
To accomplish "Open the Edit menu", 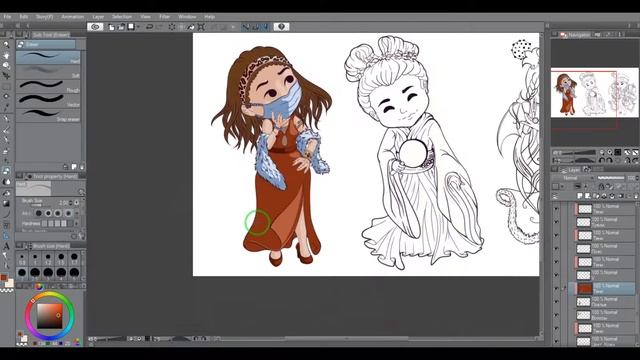I will (x=24, y=17).
